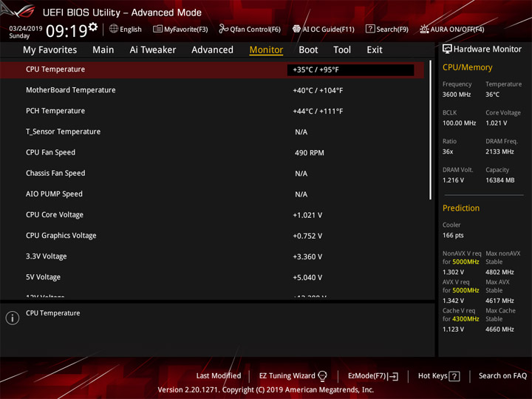Click the AURA light bulb icon
This screenshot has height=399, width=532.
click(424, 29)
